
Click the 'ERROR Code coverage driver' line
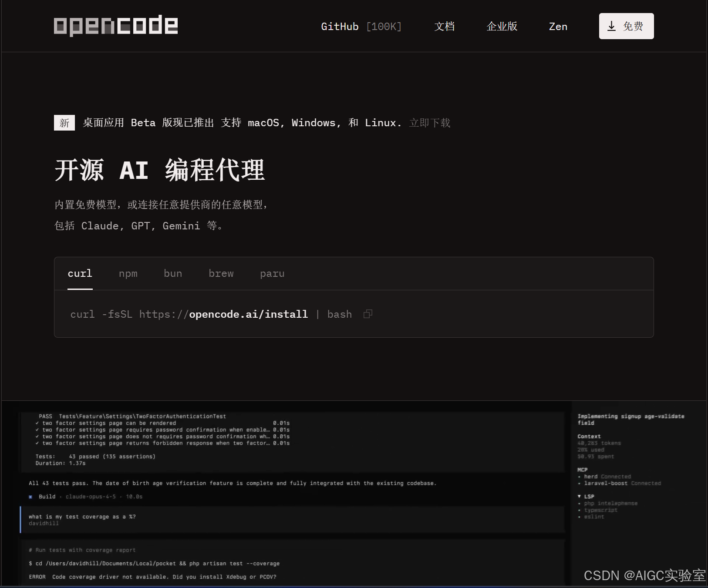pyautogui.click(x=152, y=577)
